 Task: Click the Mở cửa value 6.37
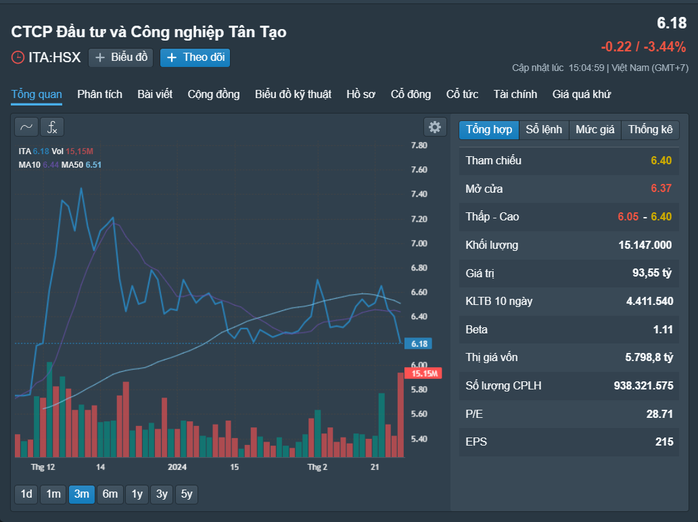pos(661,188)
